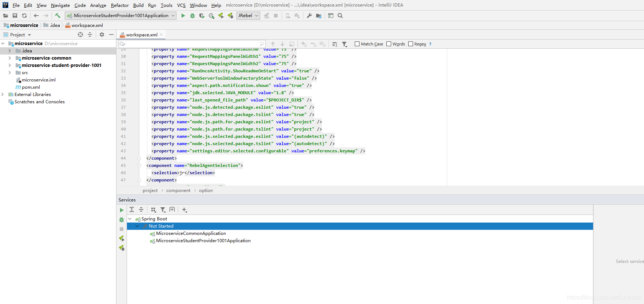Navigate forward with the right arrow
This screenshot has height=304, width=644.
tap(46, 16)
